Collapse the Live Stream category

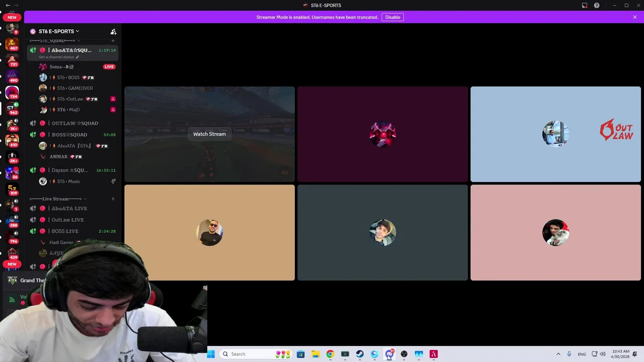58,199
